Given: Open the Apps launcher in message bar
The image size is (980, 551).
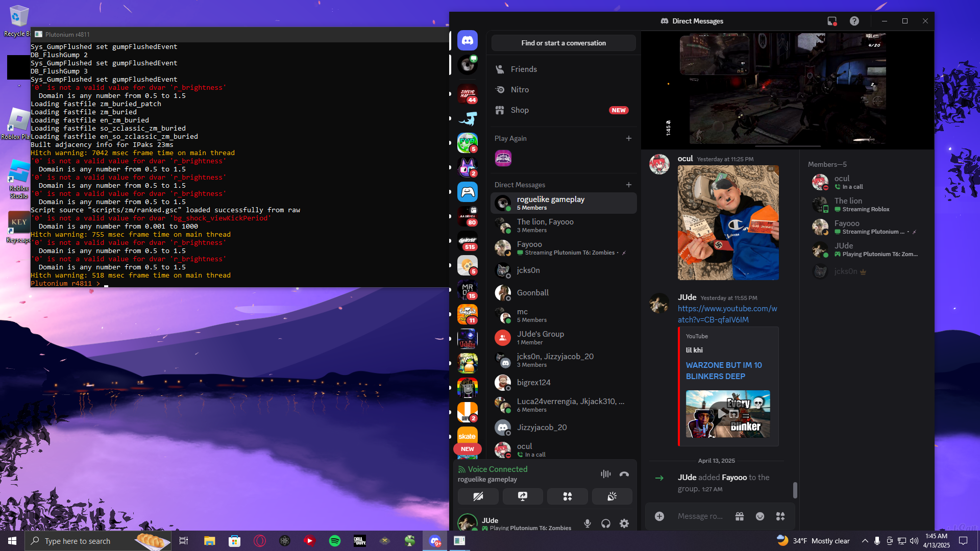Looking at the screenshot, I should point(780,516).
